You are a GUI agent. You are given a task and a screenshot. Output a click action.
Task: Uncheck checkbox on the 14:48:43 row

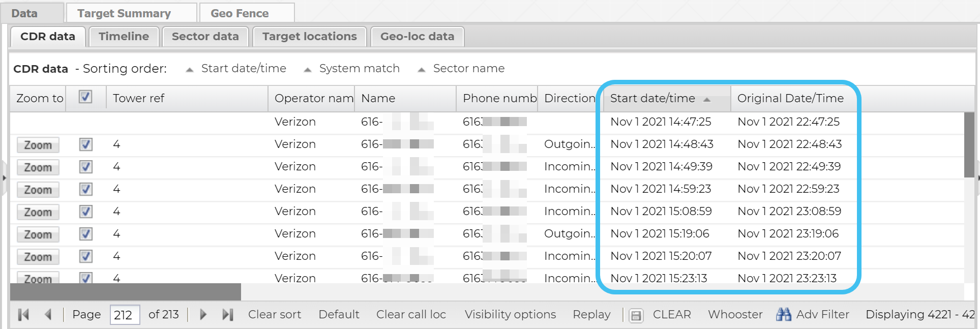(85, 144)
